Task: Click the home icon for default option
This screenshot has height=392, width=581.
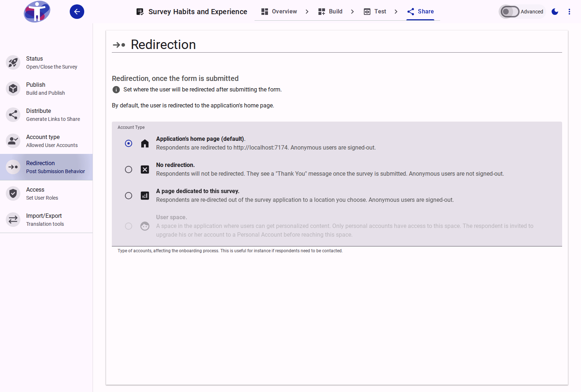Action: pyautogui.click(x=145, y=143)
